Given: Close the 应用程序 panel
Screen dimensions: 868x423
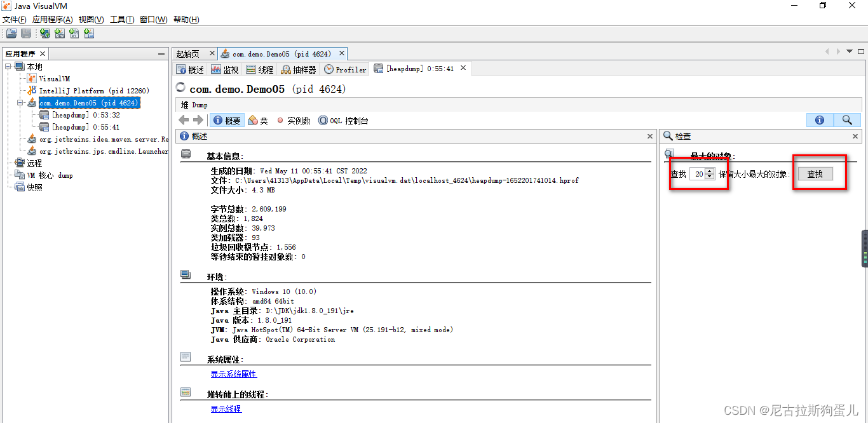Looking at the screenshot, I should [43, 54].
